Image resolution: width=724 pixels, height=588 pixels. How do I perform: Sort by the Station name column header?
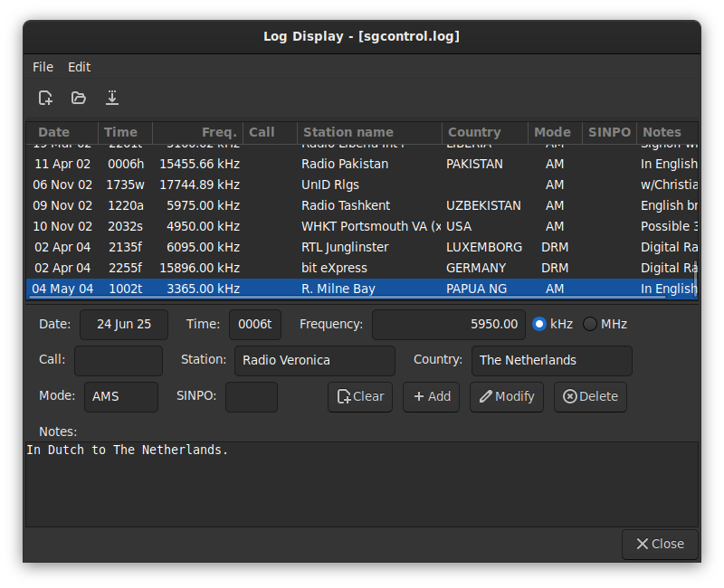tap(369, 132)
